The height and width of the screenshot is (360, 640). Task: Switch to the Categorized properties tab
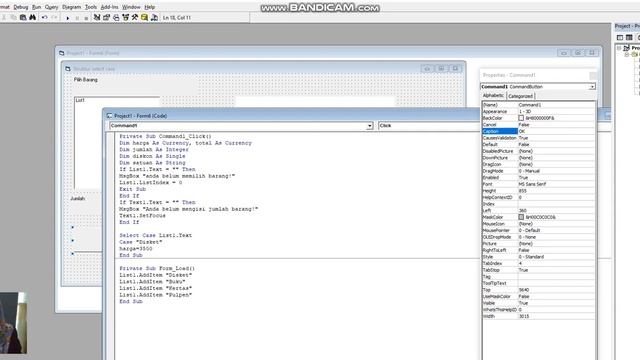[x=520, y=96]
